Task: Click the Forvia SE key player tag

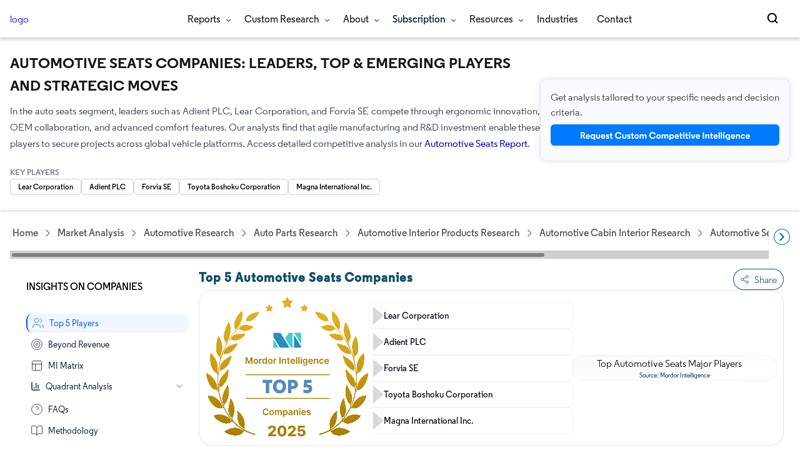Action: click(x=156, y=187)
